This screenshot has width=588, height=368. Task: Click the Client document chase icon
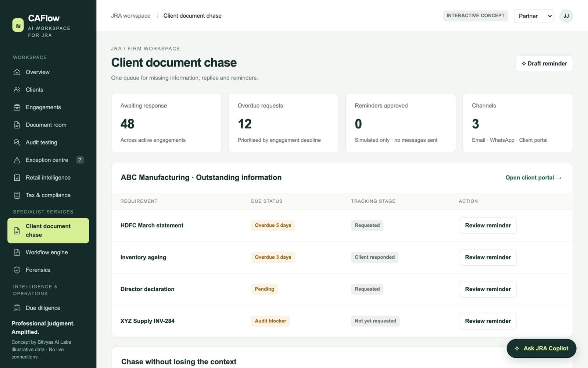(17, 231)
